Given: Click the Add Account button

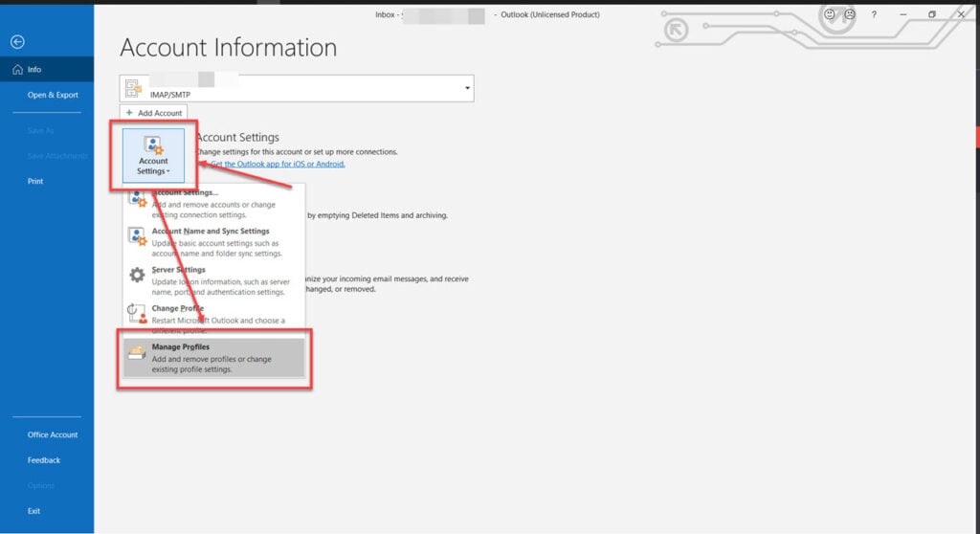Looking at the screenshot, I should (154, 113).
